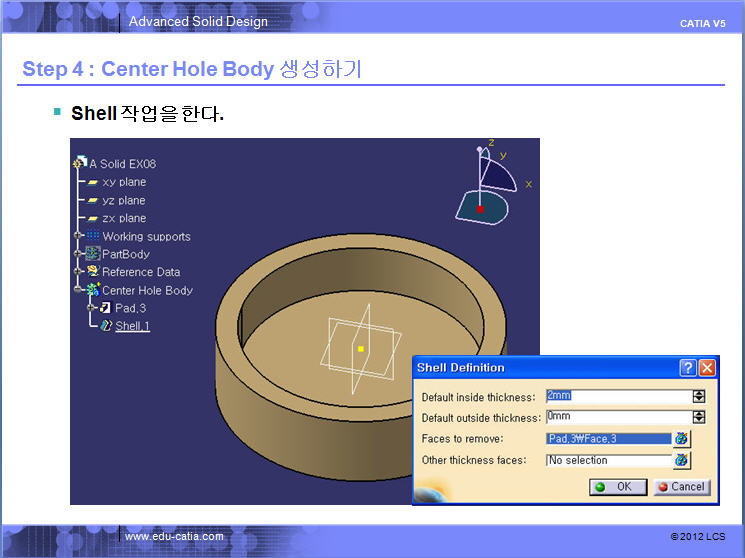Image resolution: width=745 pixels, height=558 pixels.
Task: Click the Pad.3 feature icon
Action: (106, 308)
